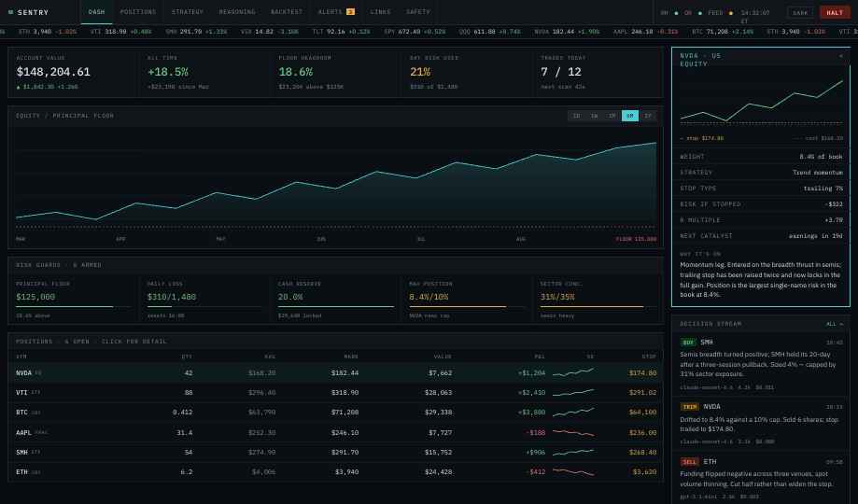
Task: Select the 1M chart range
Action: click(612, 116)
